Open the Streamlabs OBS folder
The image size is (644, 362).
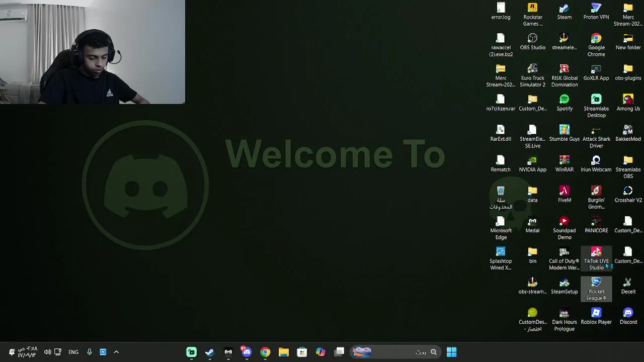(x=628, y=167)
